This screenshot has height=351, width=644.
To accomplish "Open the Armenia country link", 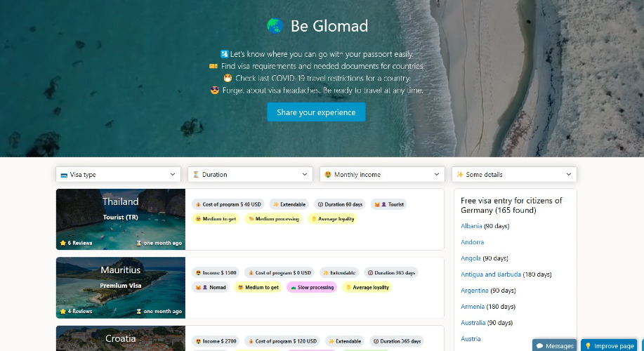I will tap(473, 306).
